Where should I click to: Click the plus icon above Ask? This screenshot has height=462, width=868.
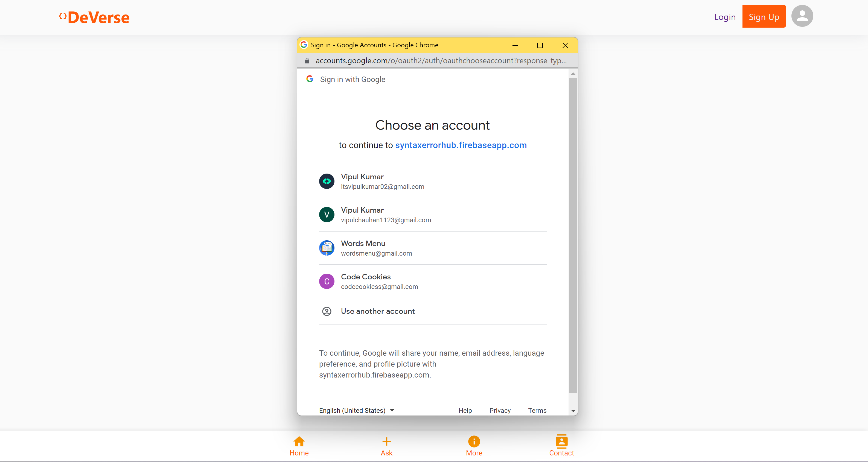pyautogui.click(x=386, y=441)
